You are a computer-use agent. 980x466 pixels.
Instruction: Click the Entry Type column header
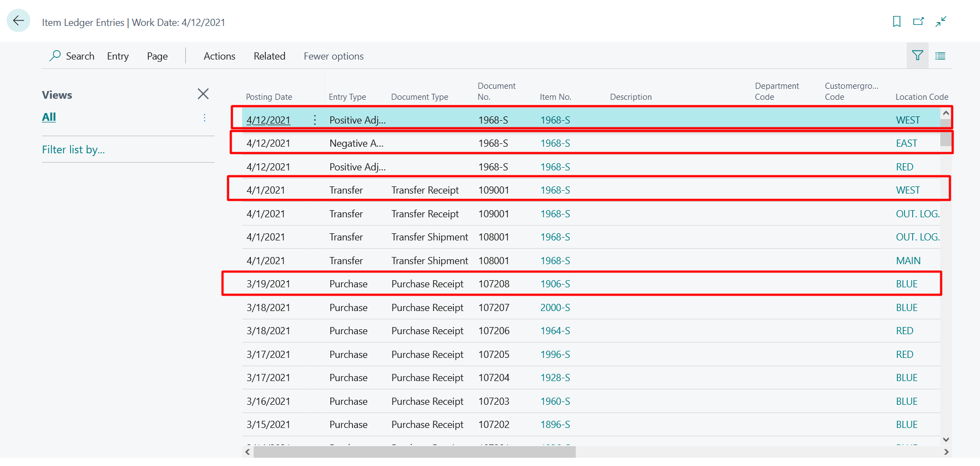click(347, 97)
